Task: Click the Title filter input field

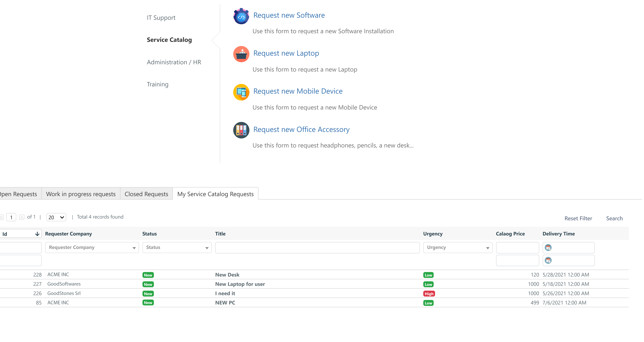Action: coord(317,248)
